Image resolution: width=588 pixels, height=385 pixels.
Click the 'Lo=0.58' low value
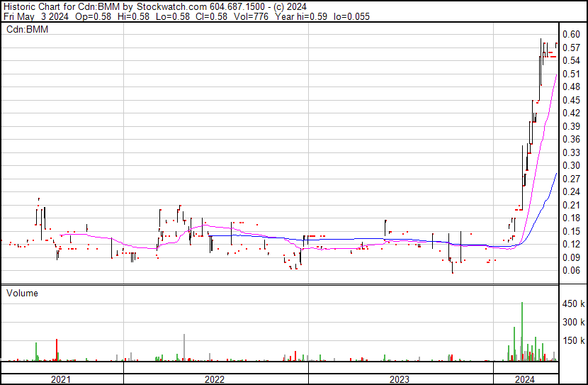pyautogui.click(x=173, y=16)
